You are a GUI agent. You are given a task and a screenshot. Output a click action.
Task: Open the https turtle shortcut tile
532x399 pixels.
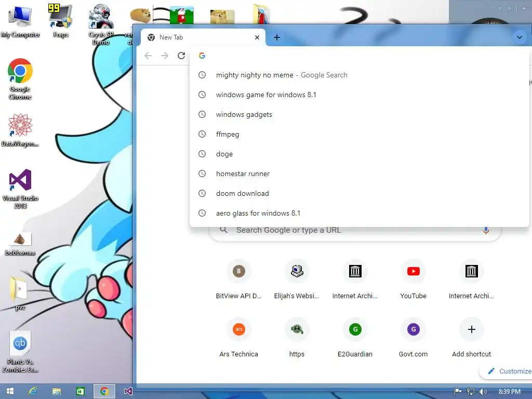click(x=297, y=338)
